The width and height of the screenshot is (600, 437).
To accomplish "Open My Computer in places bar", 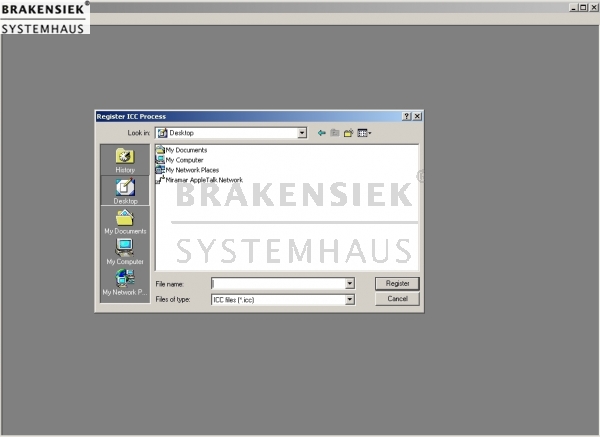I will [125, 252].
